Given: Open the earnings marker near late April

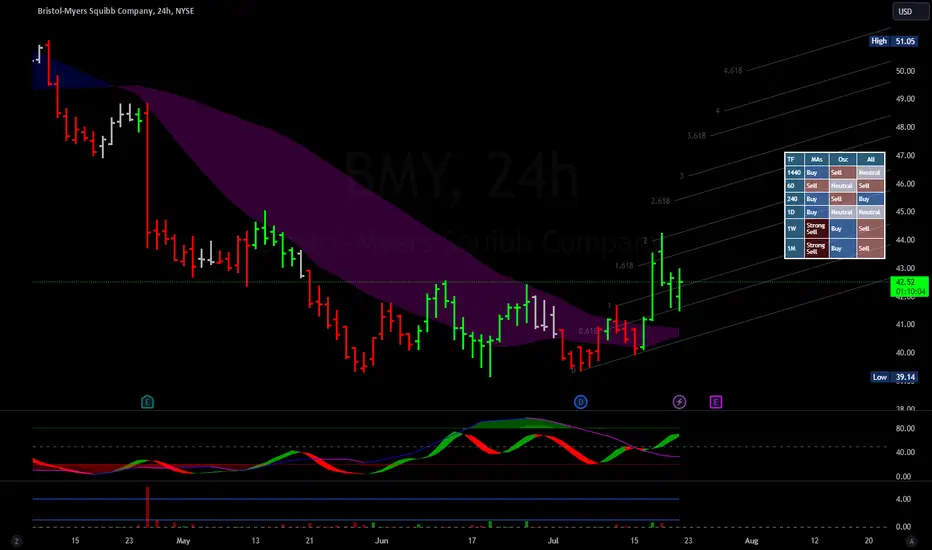Looking at the screenshot, I should coord(147,402).
